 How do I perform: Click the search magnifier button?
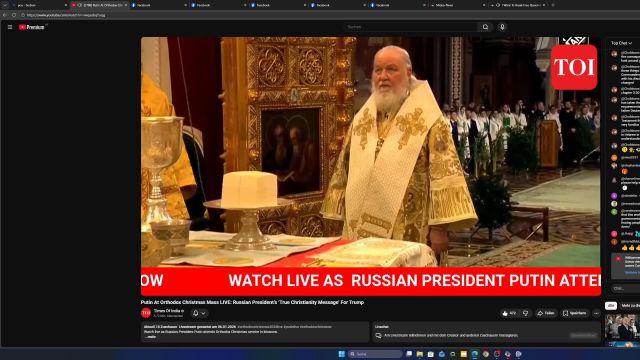(485, 27)
